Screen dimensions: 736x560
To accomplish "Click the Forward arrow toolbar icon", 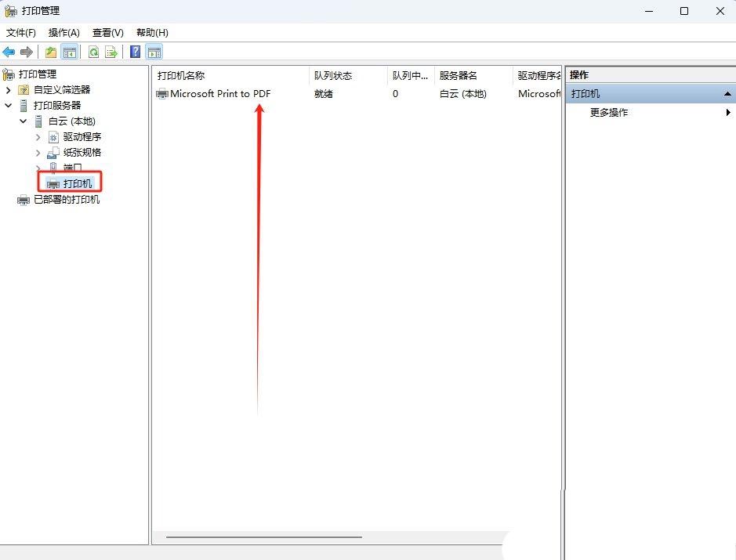I will 27,52.
